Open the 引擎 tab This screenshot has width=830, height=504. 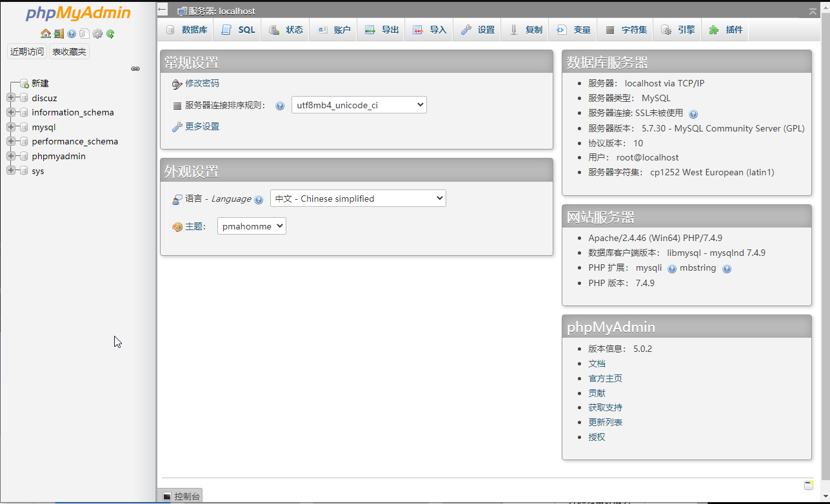click(677, 30)
